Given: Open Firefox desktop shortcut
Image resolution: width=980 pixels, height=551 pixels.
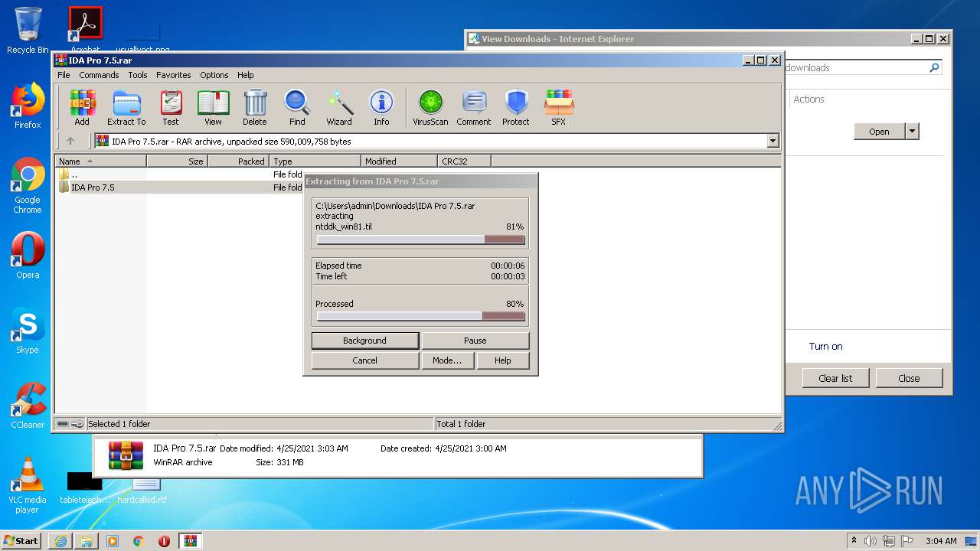Looking at the screenshot, I should 28,106.
